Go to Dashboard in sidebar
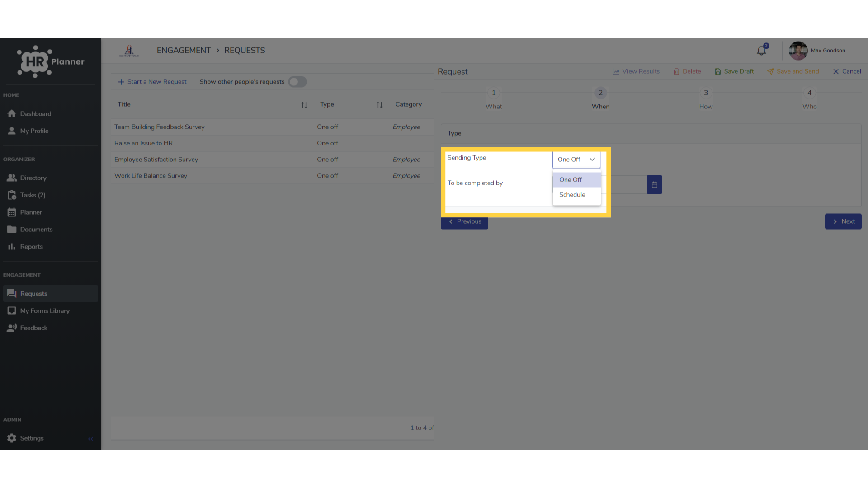 coord(50,114)
